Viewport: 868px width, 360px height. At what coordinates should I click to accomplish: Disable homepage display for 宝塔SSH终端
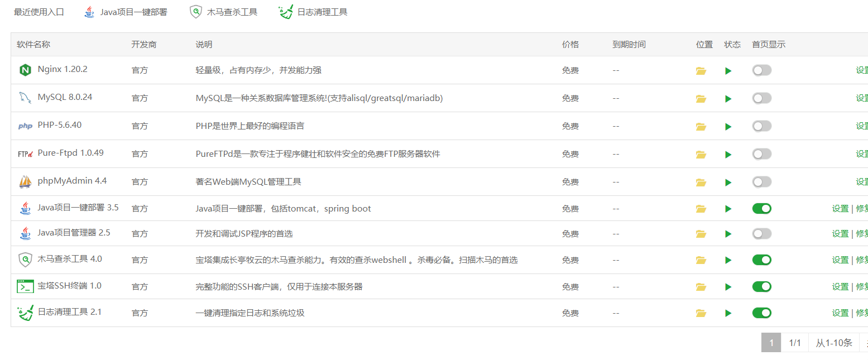tap(762, 286)
